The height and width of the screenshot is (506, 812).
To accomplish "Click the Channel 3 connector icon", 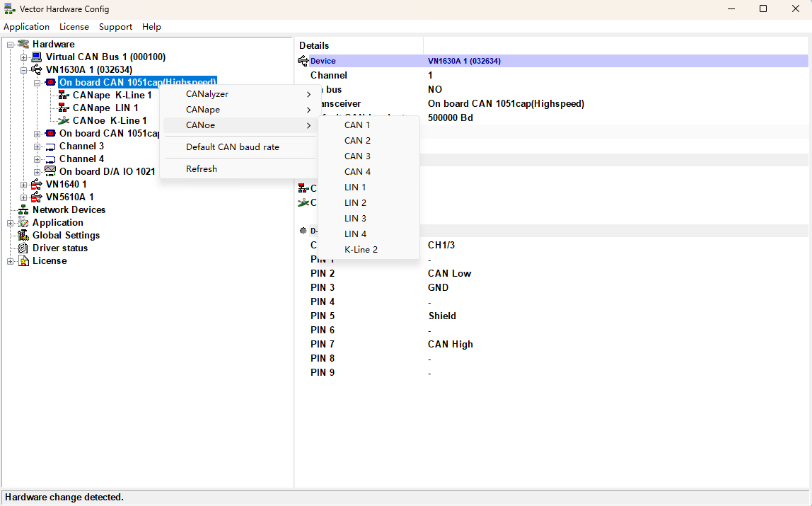I will pos(50,146).
